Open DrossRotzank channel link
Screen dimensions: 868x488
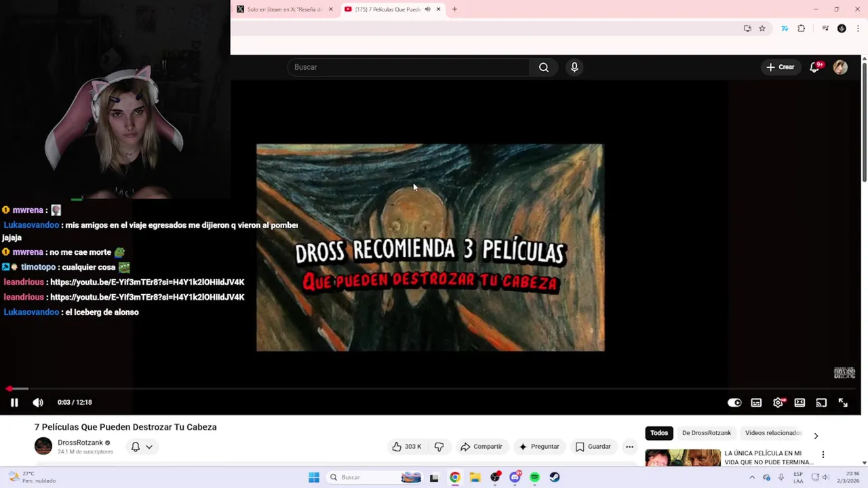click(x=80, y=443)
